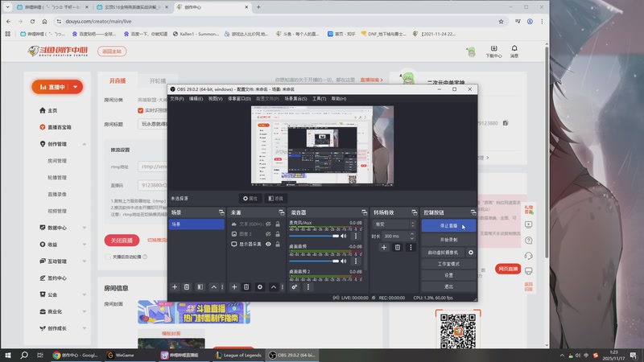The height and width of the screenshot is (362, 644).
Task: Adjust transition duration 300 ms stepper
Action: pos(412,236)
